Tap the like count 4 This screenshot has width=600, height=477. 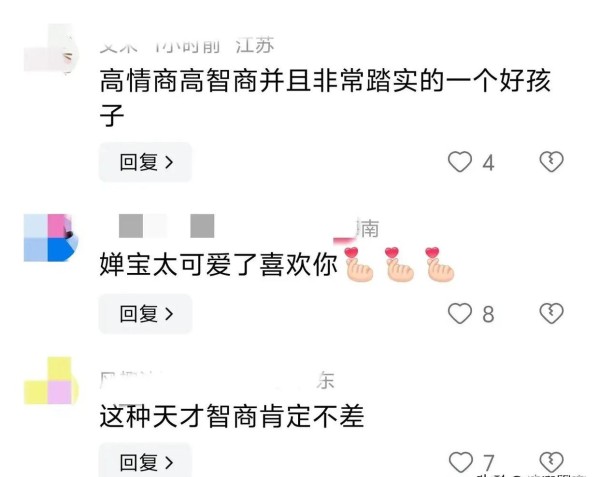488,163
